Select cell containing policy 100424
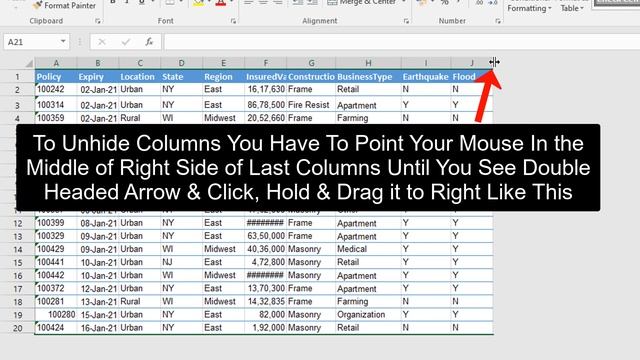The height and width of the screenshot is (360, 640). [56, 328]
